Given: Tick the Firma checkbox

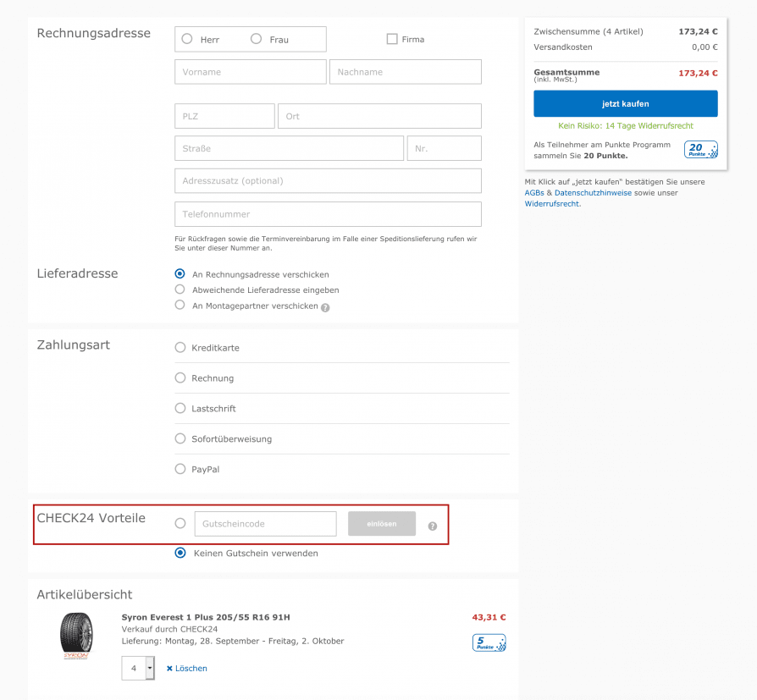Looking at the screenshot, I should tap(392, 39).
